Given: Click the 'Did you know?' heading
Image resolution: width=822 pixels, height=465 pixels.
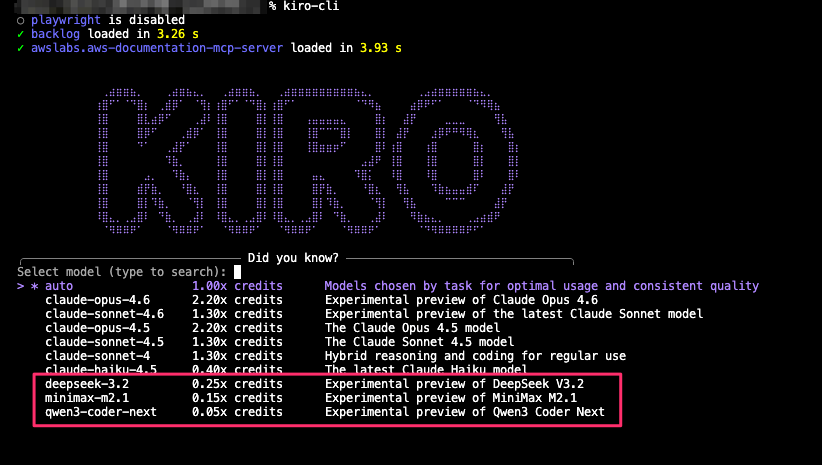Looking at the screenshot, I should pyautogui.click(x=293, y=258).
